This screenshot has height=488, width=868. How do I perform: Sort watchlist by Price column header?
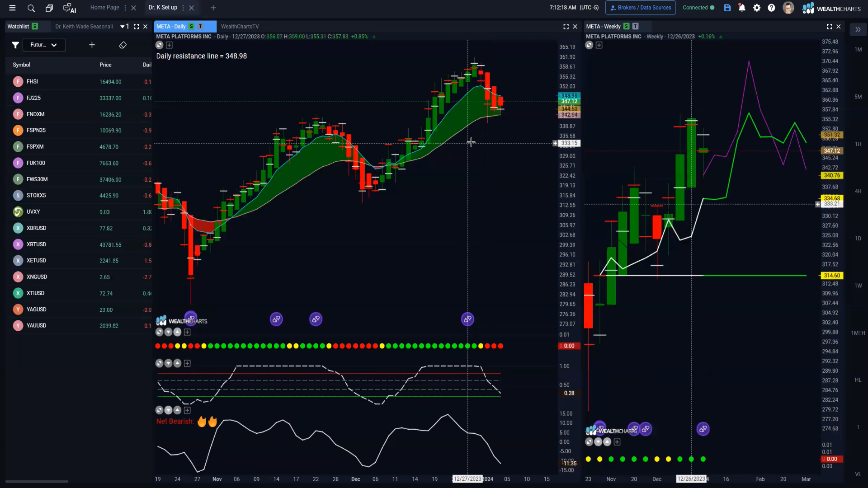(105, 65)
